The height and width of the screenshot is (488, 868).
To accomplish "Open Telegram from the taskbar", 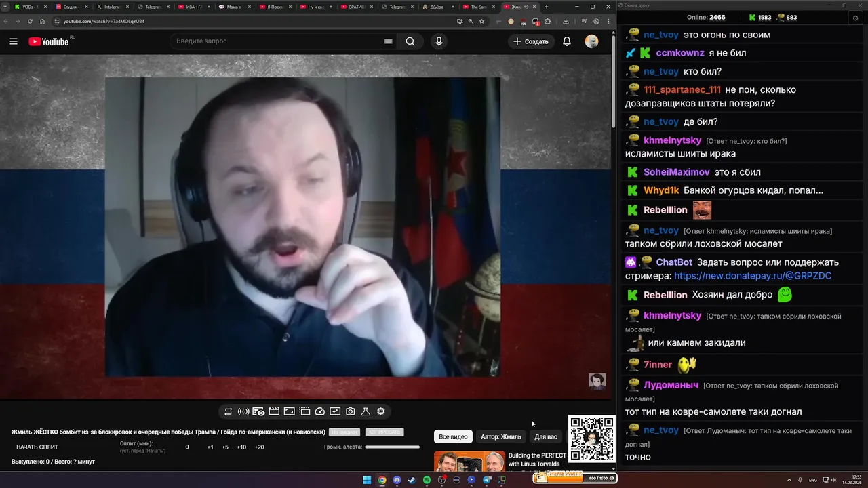I will 486,480.
